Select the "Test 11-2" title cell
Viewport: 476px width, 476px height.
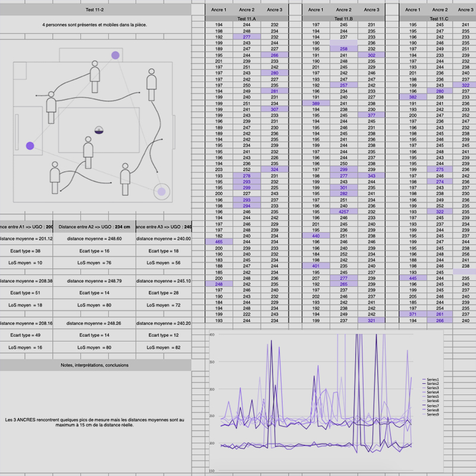[x=95, y=10]
